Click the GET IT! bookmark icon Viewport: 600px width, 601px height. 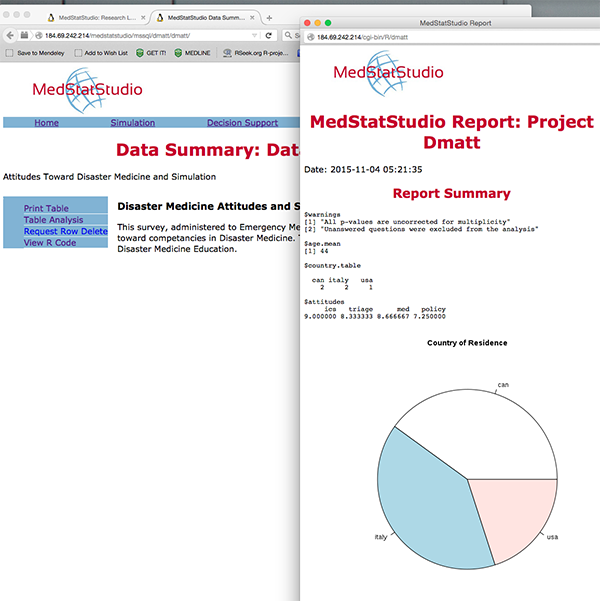coord(140,53)
